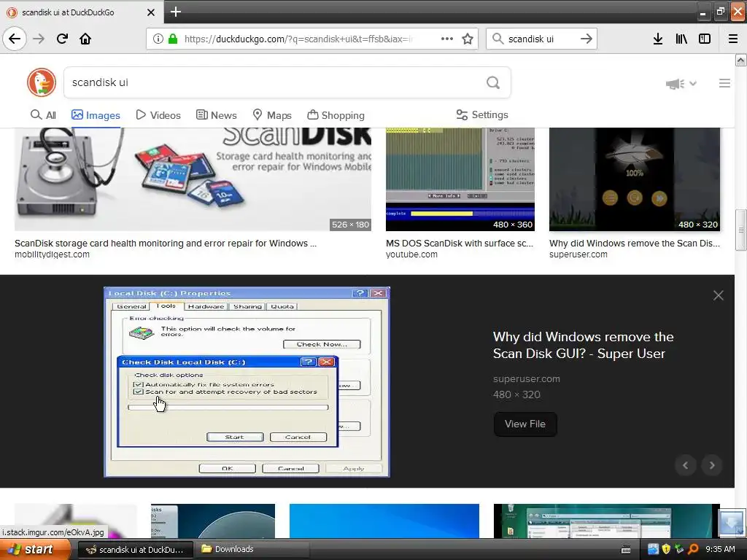Click the page scrollbar up arrow
Viewport: 747px width, 560px height.
tap(740, 60)
